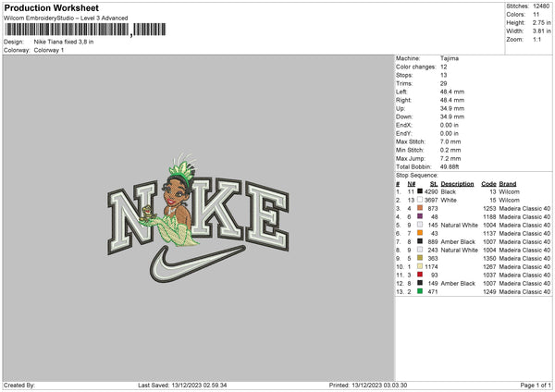Screen dimensions: 555x392
Task: Click the barcode under the worksheet title
Action: (85, 30)
